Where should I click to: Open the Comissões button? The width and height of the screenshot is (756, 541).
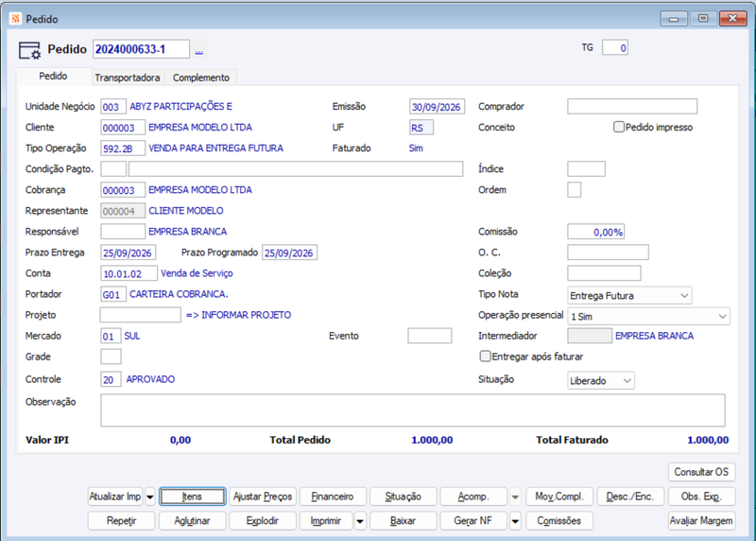coord(559,521)
